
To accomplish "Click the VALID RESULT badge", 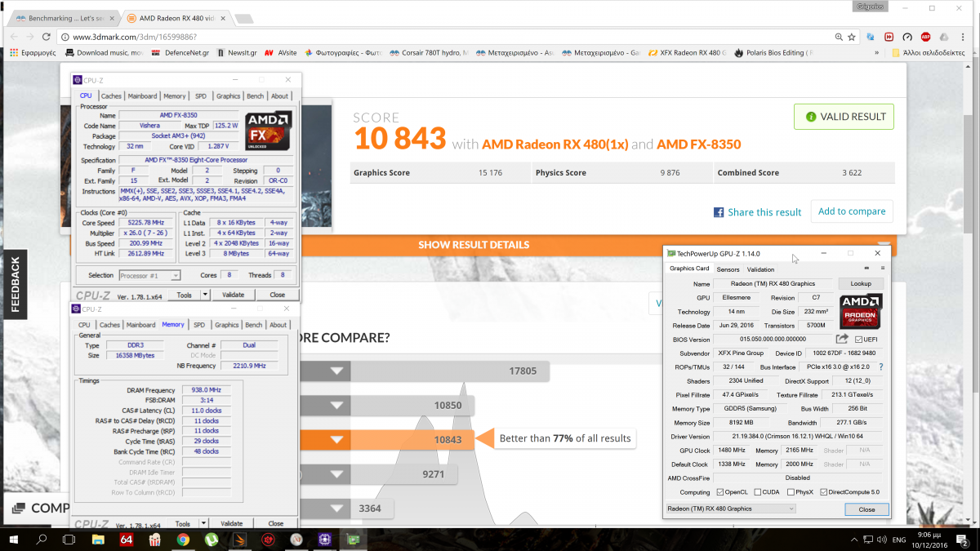I will coord(844,117).
